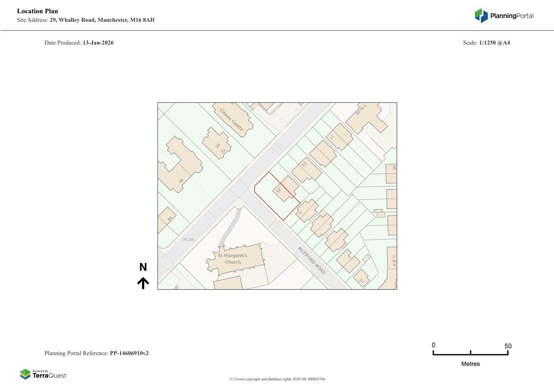Click the Rufford Road street label
The width and height of the screenshot is (554, 392).
pyautogui.click(x=312, y=260)
